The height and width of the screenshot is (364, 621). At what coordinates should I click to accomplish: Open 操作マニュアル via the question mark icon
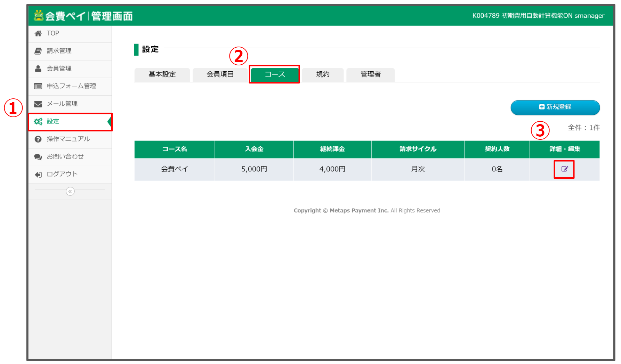[x=38, y=139]
